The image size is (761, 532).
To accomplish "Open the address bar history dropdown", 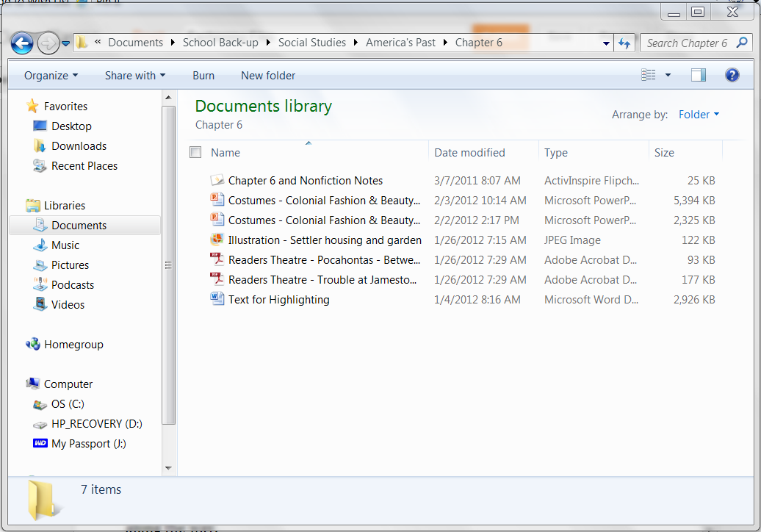I will (606, 43).
